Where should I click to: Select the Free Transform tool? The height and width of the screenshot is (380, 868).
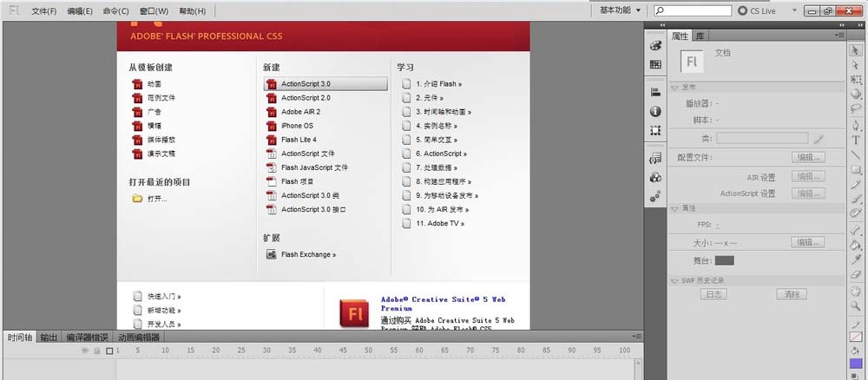tap(856, 80)
